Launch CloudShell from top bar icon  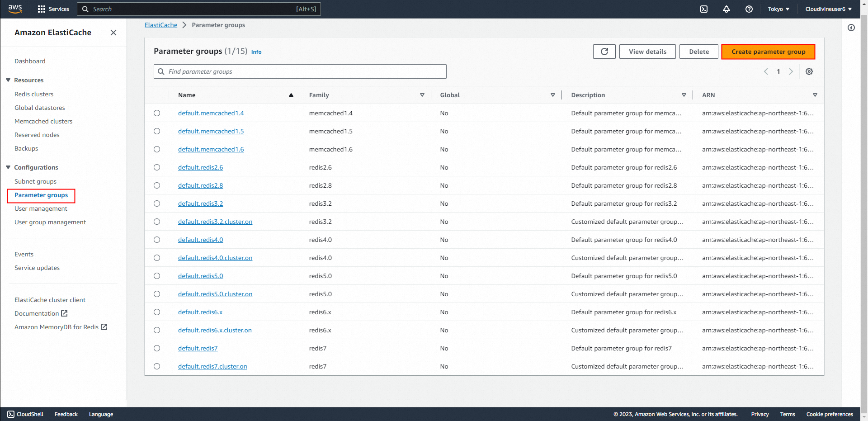(x=704, y=9)
